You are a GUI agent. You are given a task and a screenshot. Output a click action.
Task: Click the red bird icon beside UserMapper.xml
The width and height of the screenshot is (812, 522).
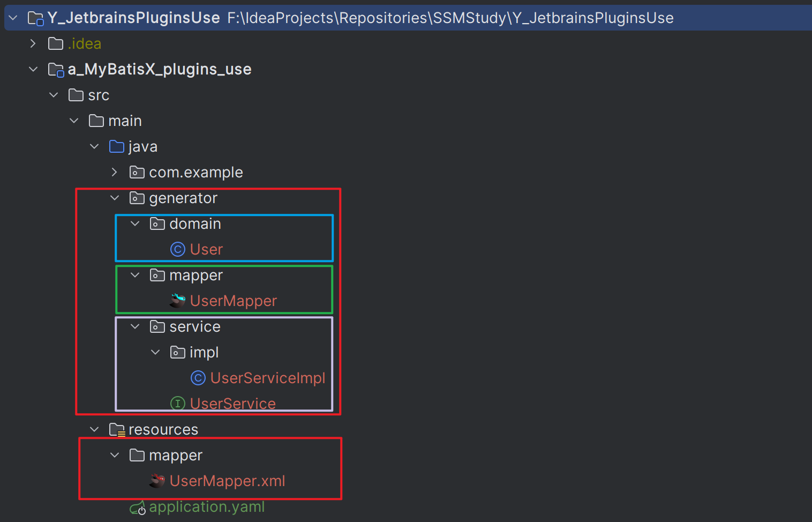click(157, 481)
